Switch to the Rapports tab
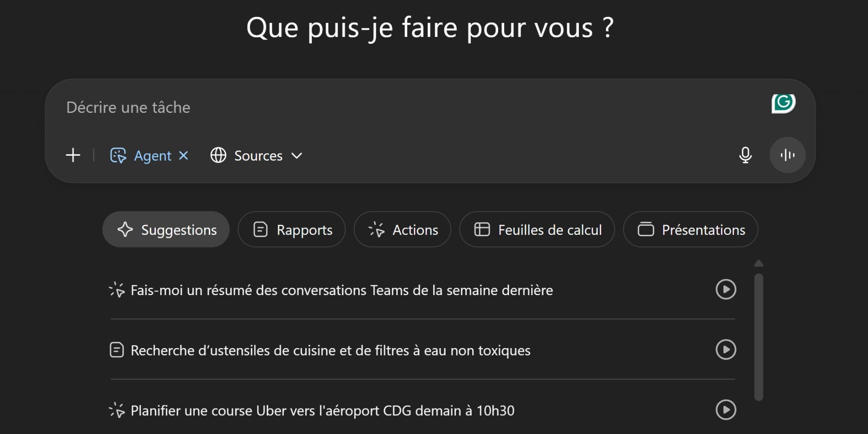Viewport: 868px width, 434px height. coord(292,230)
